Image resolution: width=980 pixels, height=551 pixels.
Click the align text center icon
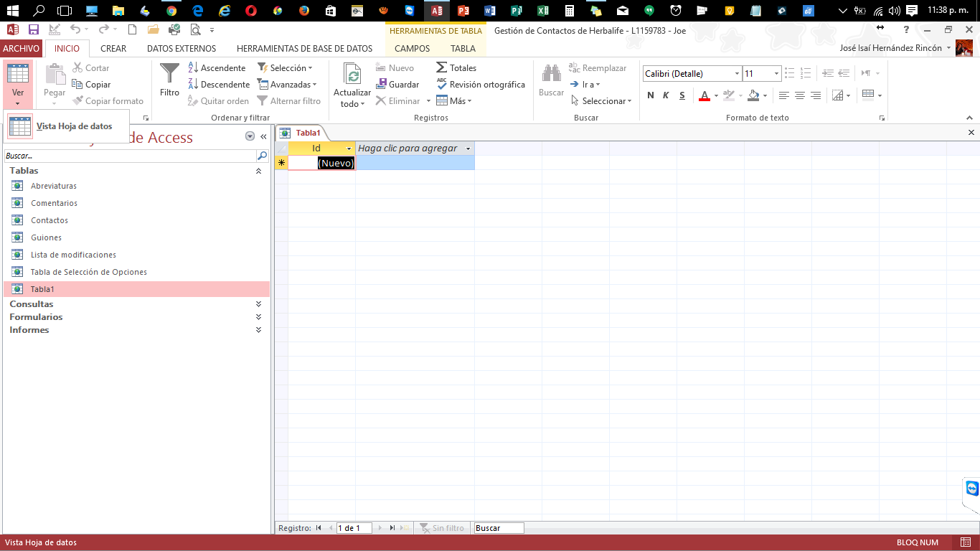coord(800,95)
